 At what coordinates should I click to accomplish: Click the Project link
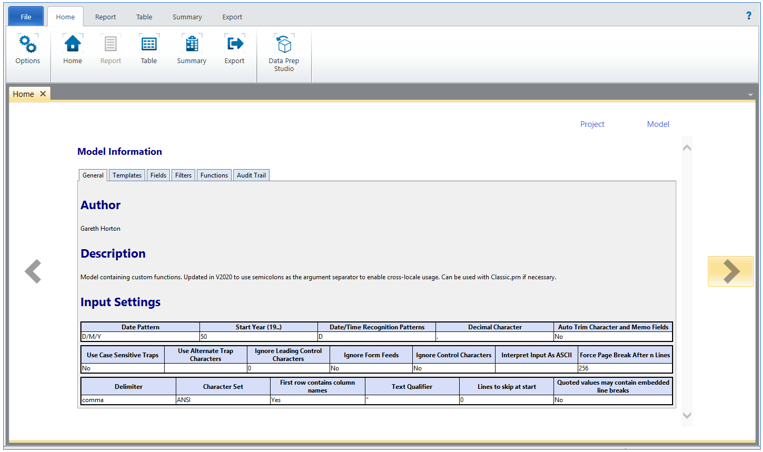(x=592, y=125)
